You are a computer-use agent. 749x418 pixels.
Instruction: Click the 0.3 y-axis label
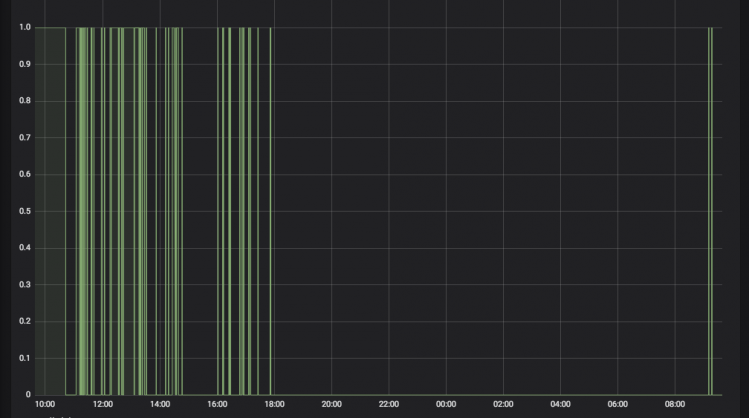point(25,284)
